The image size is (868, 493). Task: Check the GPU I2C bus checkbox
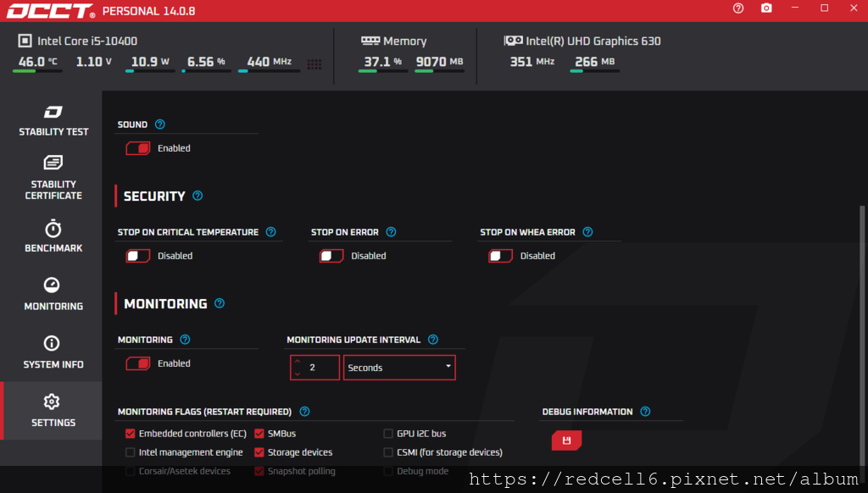(x=388, y=433)
